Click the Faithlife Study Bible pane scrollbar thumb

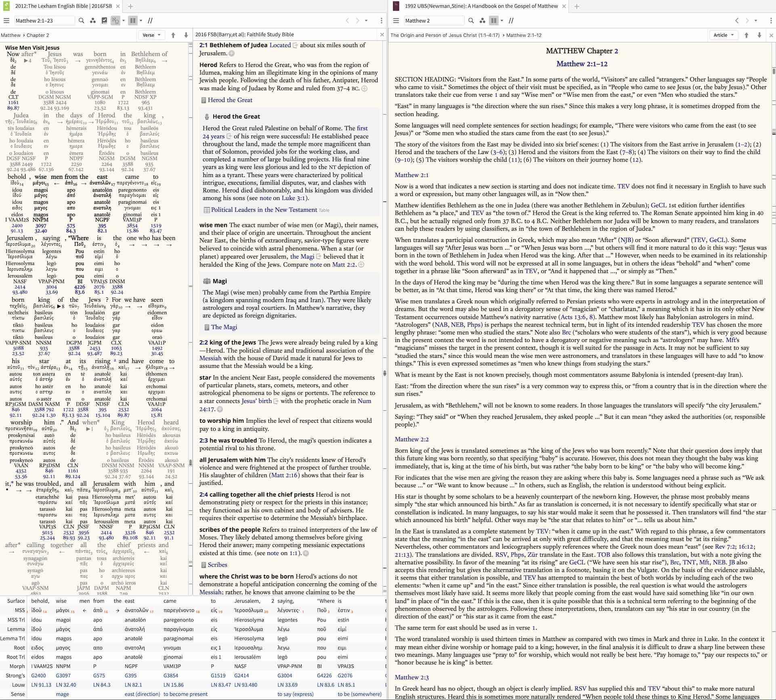pyautogui.click(x=385, y=373)
